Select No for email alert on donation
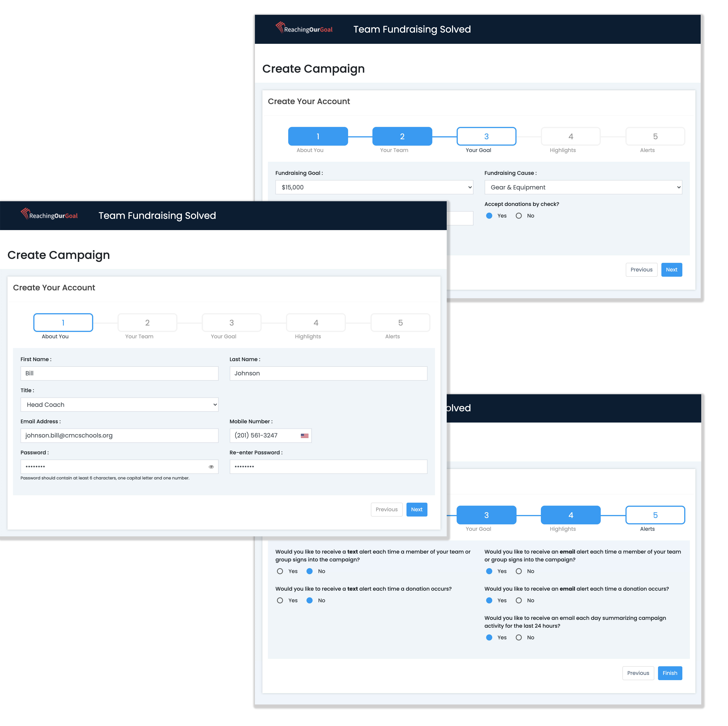 [x=519, y=601]
